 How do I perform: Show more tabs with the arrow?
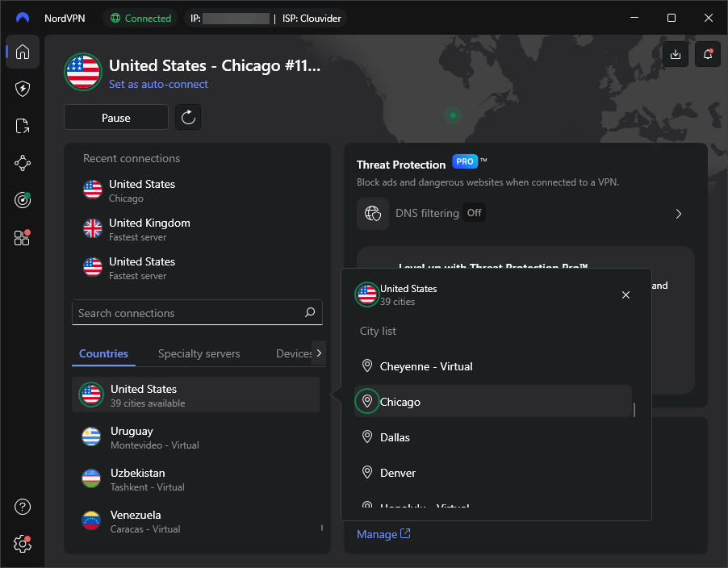pyautogui.click(x=319, y=353)
